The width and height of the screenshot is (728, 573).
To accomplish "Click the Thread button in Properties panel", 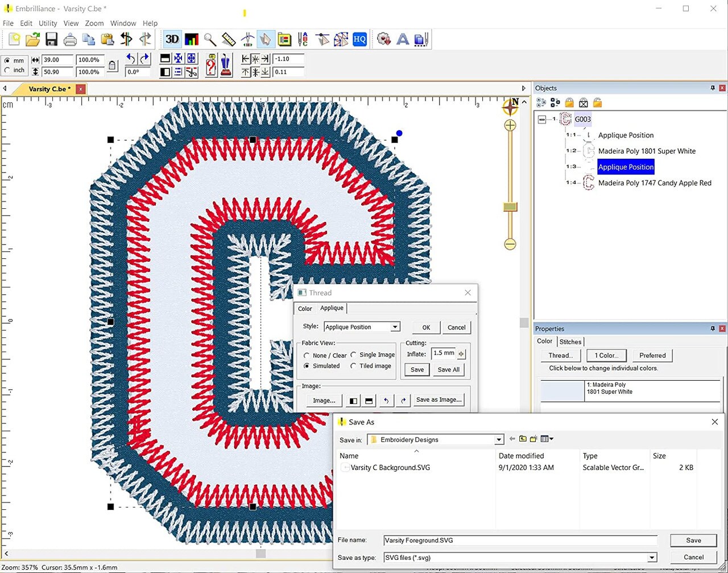I will (x=561, y=355).
